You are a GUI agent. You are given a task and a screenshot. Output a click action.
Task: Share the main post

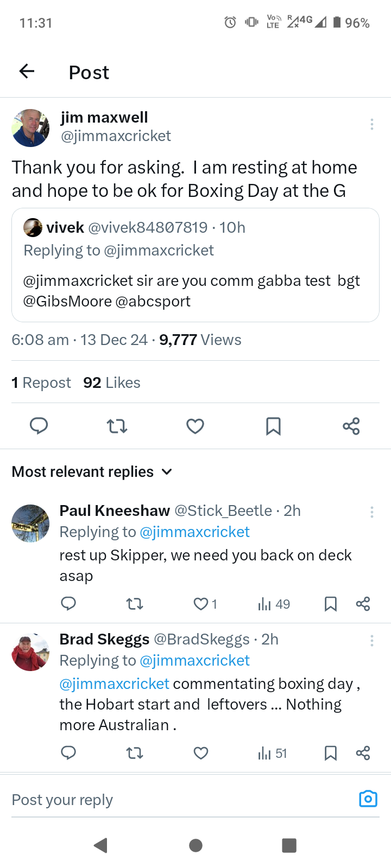coord(351,426)
